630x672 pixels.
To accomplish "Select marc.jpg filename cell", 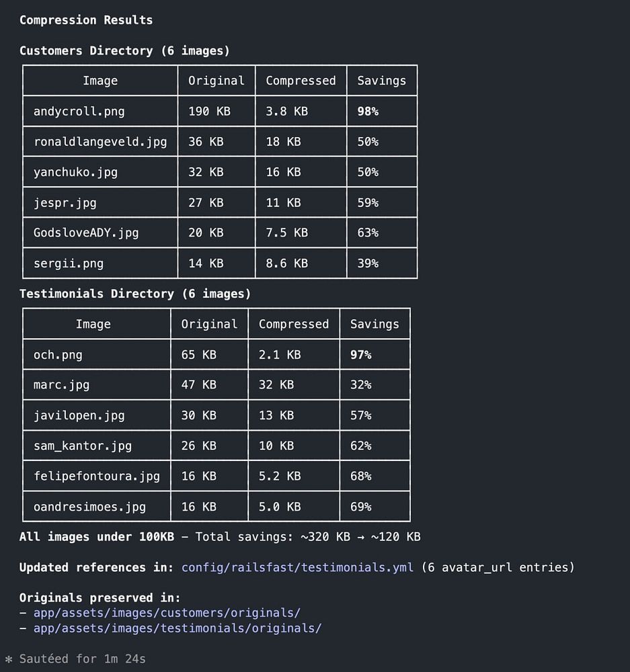I will (61, 385).
